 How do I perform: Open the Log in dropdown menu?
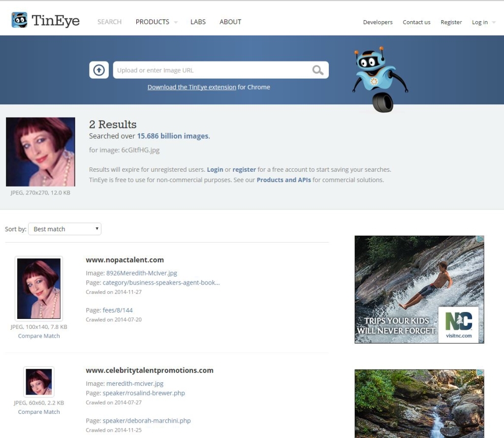pos(480,22)
